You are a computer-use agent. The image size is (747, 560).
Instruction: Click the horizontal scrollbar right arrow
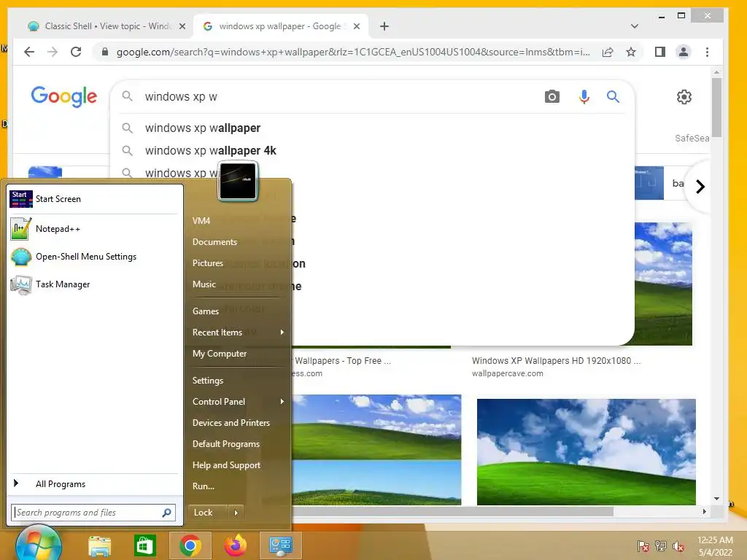pyautogui.click(x=705, y=511)
